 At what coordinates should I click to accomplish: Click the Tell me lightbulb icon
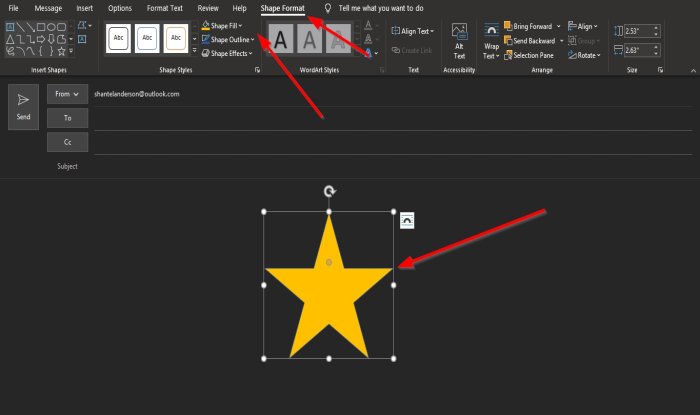(328, 8)
